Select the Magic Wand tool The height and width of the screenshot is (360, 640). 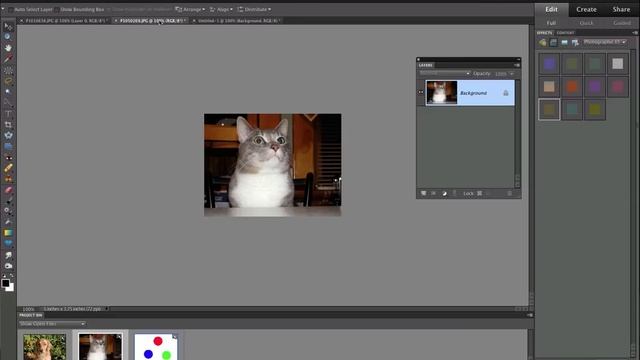point(8,92)
